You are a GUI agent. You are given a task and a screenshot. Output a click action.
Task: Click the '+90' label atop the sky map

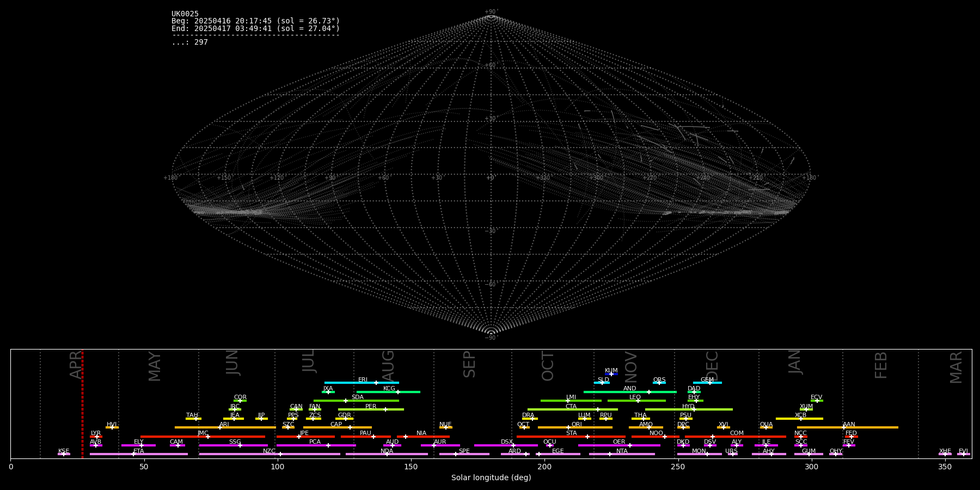click(491, 12)
